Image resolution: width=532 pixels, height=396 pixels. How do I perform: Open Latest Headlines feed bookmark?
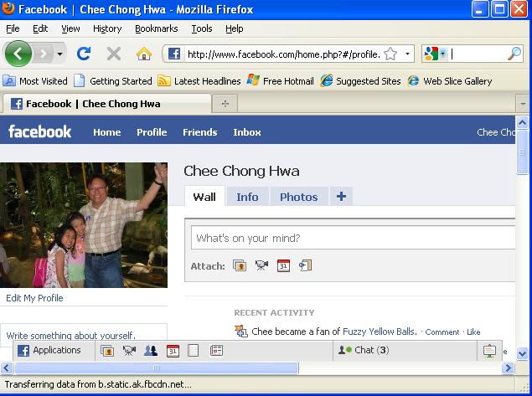(x=199, y=81)
